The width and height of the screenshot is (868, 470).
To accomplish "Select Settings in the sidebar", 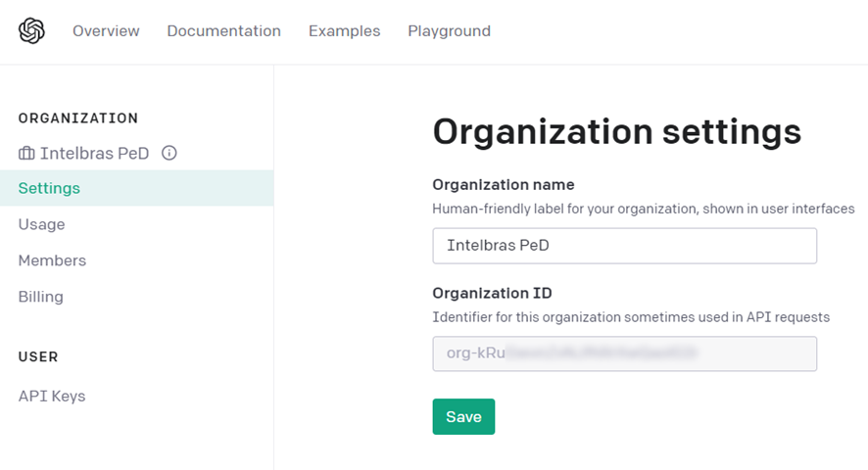I will [137, 188].
